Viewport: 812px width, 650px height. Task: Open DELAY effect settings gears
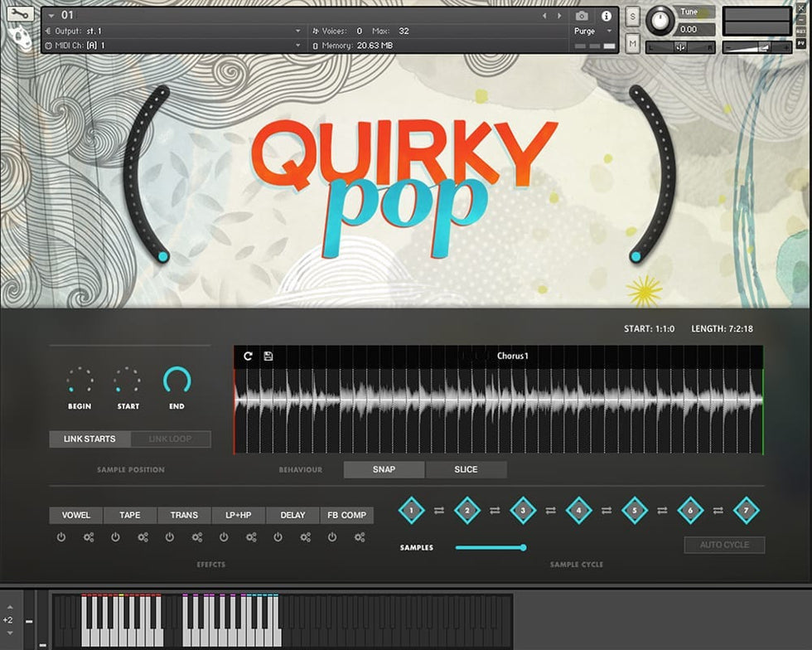point(306,537)
